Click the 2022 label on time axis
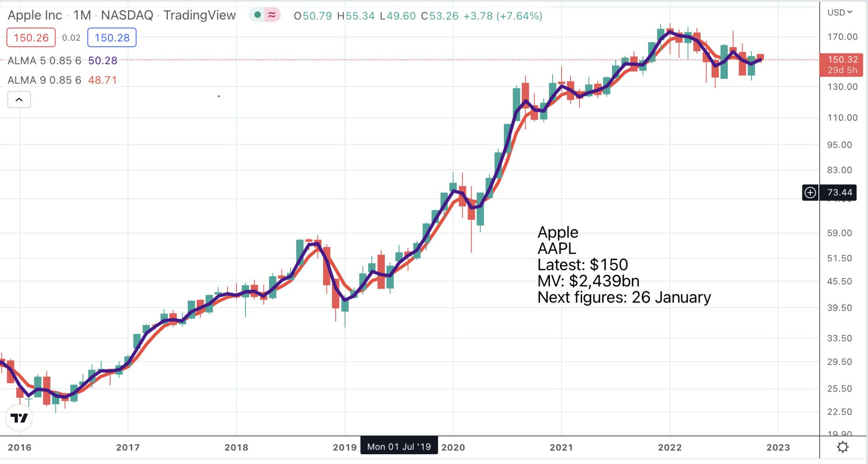 [670, 447]
